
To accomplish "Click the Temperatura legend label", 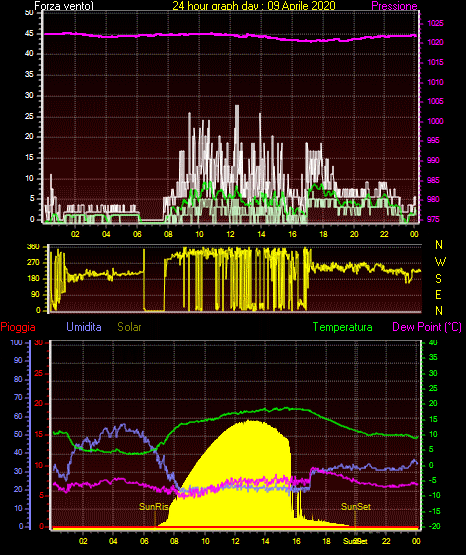I will coord(342,327).
